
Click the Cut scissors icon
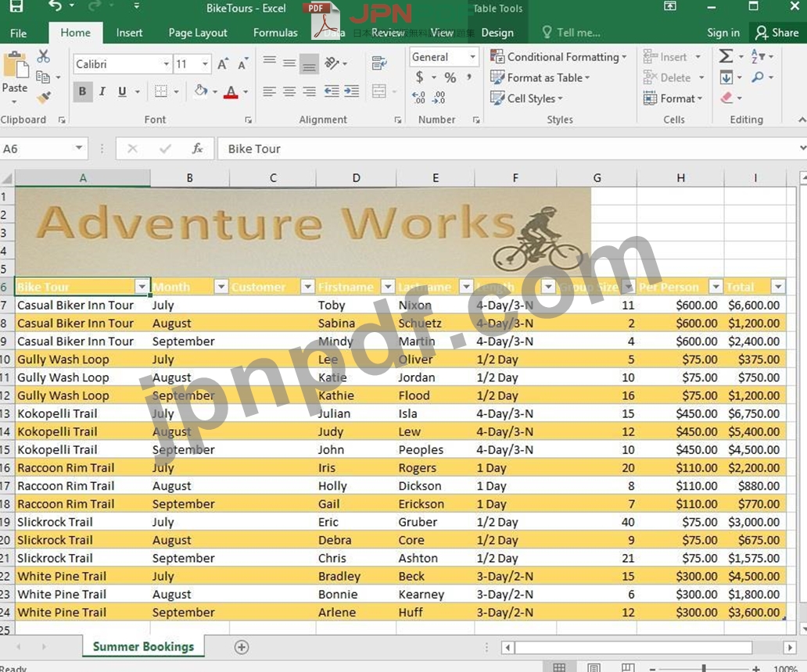(x=44, y=56)
